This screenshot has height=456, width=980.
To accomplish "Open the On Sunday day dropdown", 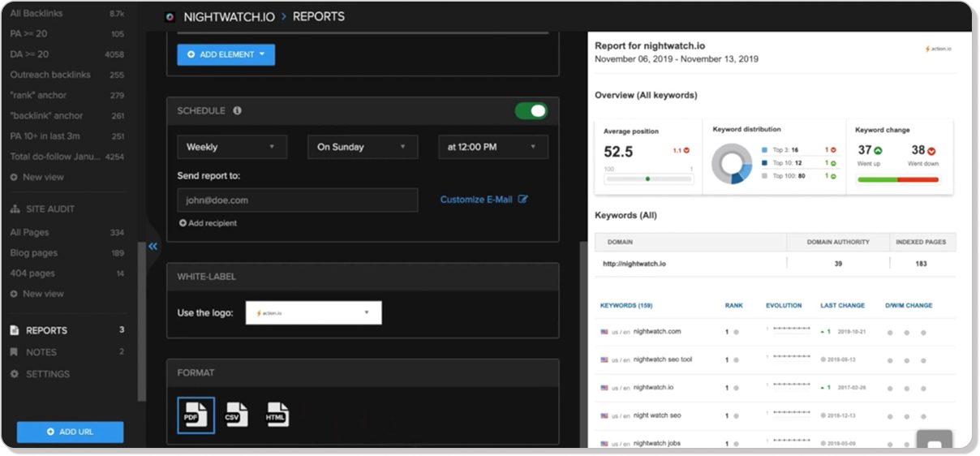I will tap(363, 147).
